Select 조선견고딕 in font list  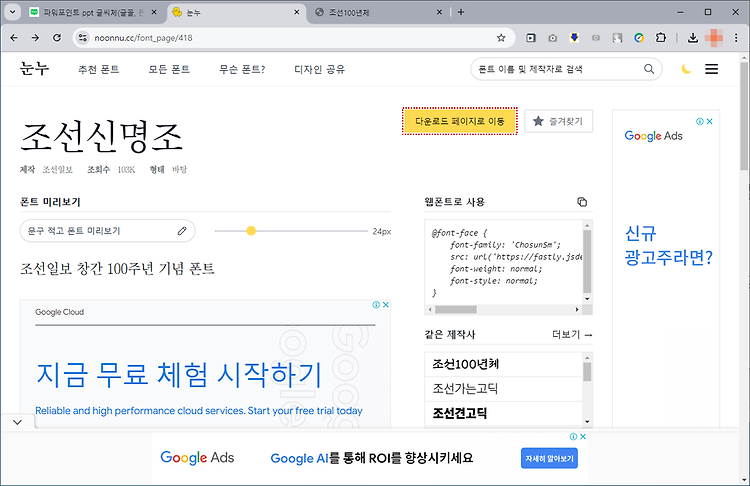point(460,413)
